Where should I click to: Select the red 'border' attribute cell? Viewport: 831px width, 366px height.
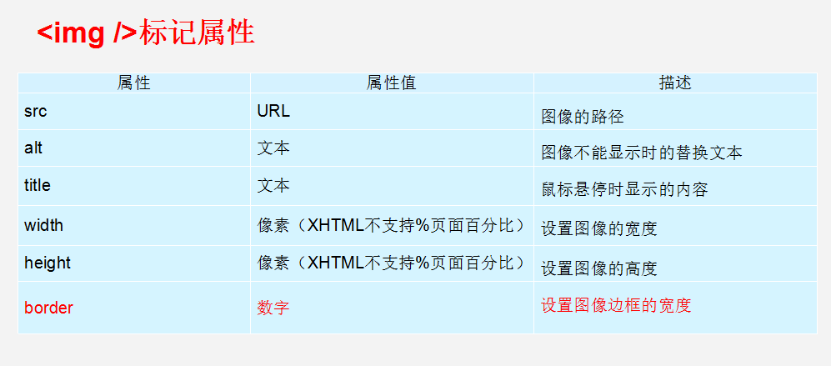click(134, 308)
